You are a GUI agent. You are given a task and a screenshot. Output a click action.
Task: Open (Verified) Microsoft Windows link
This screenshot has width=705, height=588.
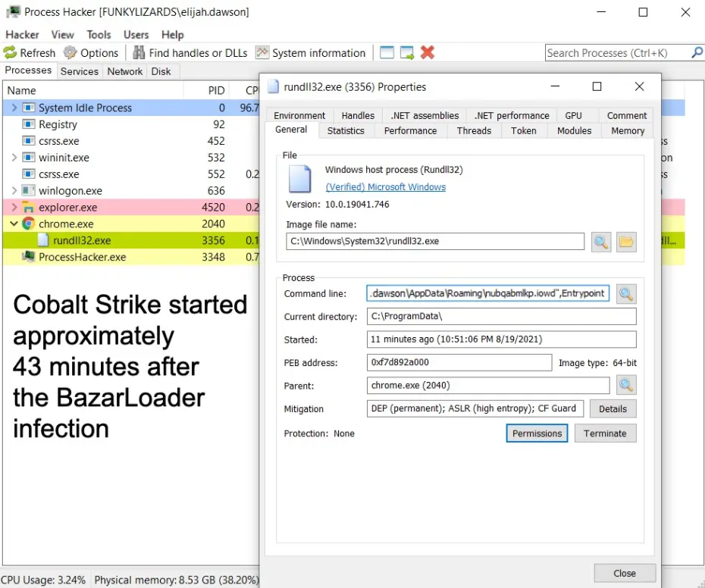[386, 187]
